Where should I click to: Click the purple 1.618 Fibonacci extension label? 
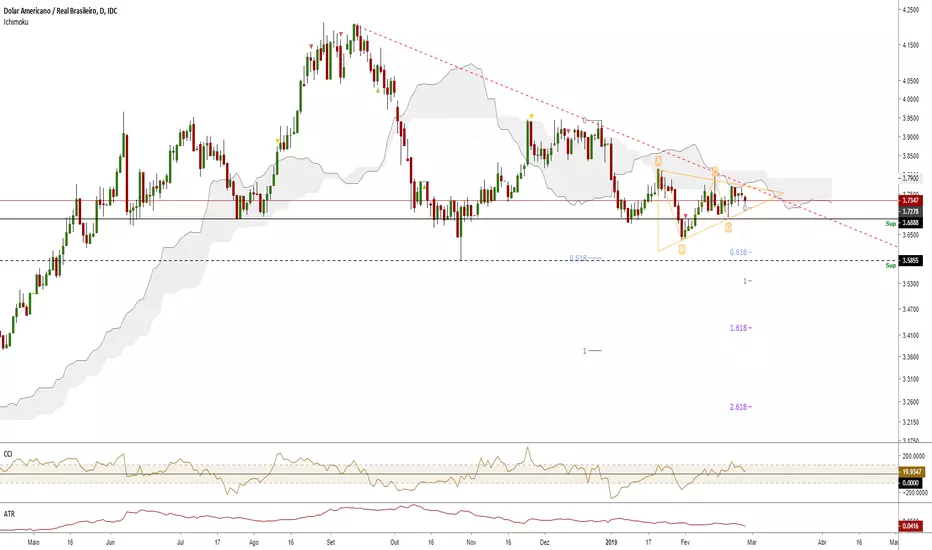738,328
